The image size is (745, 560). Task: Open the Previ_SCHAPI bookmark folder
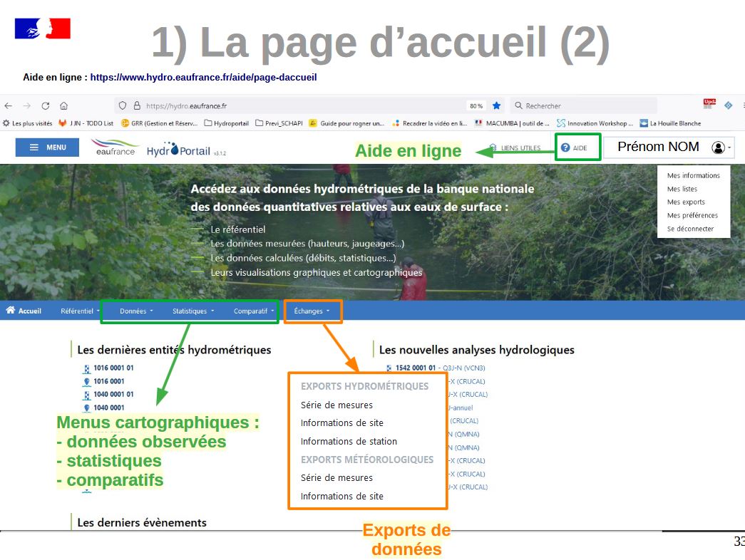point(279,123)
